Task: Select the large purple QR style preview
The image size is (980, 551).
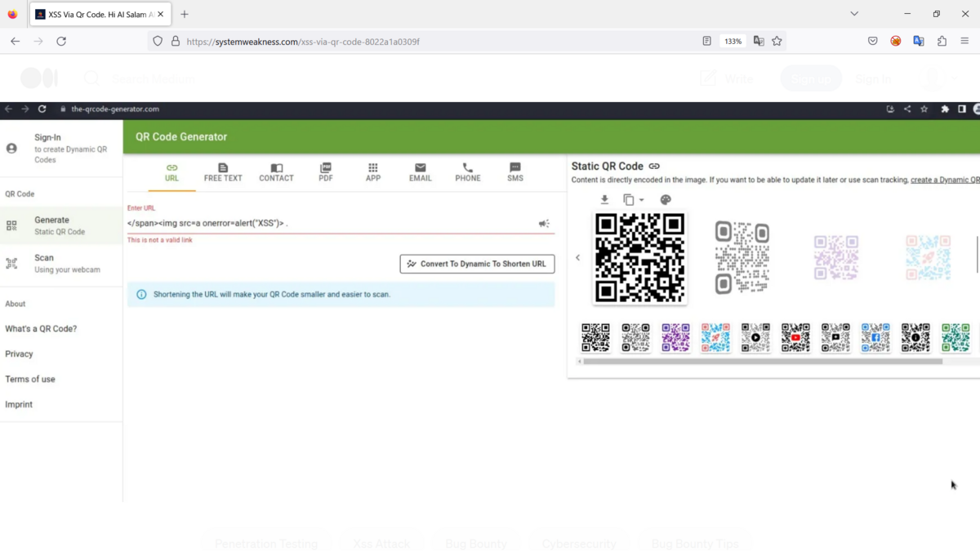Action: click(836, 257)
